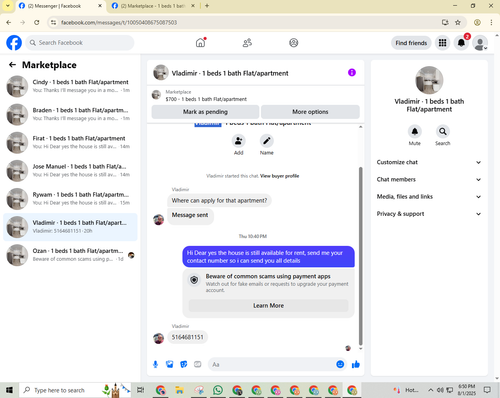The image size is (500, 398).
Task: Show hidden system tray icons
Action: coord(431,390)
